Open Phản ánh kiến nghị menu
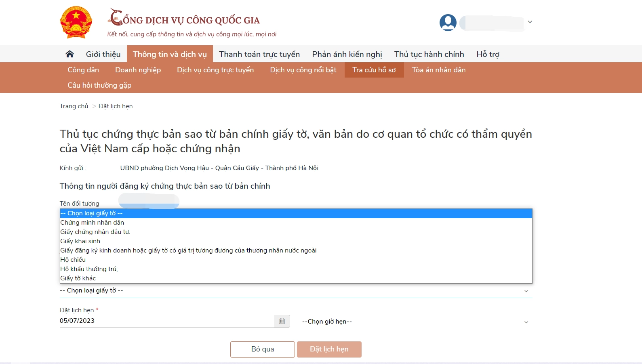This screenshot has height=364, width=642. (x=347, y=54)
